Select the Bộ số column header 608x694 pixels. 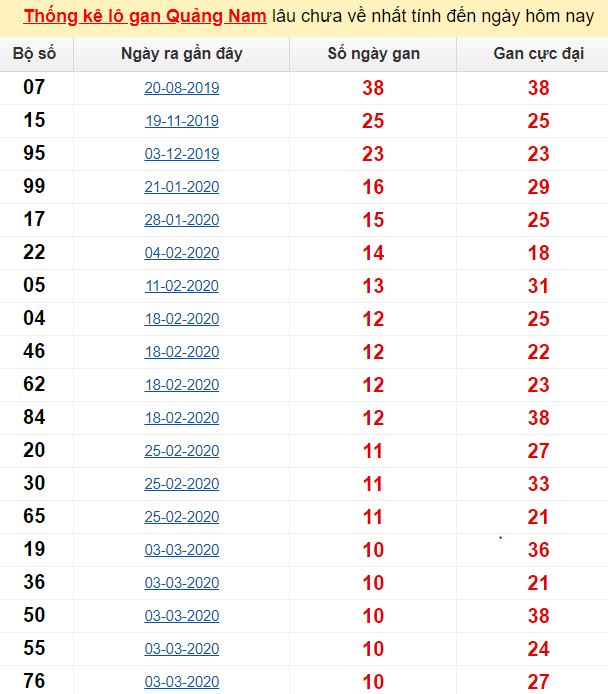(x=35, y=54)
